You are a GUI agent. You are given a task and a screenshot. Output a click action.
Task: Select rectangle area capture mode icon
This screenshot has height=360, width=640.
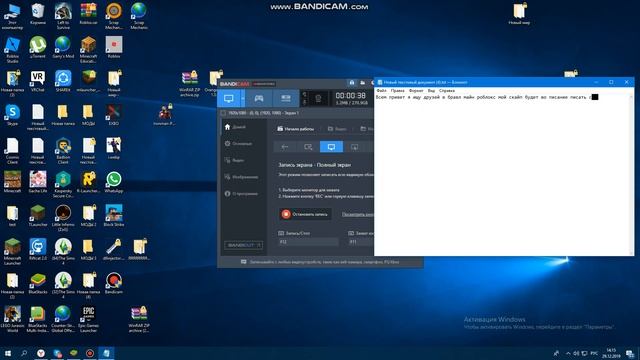pyautogui.click(x=308, y=147)
